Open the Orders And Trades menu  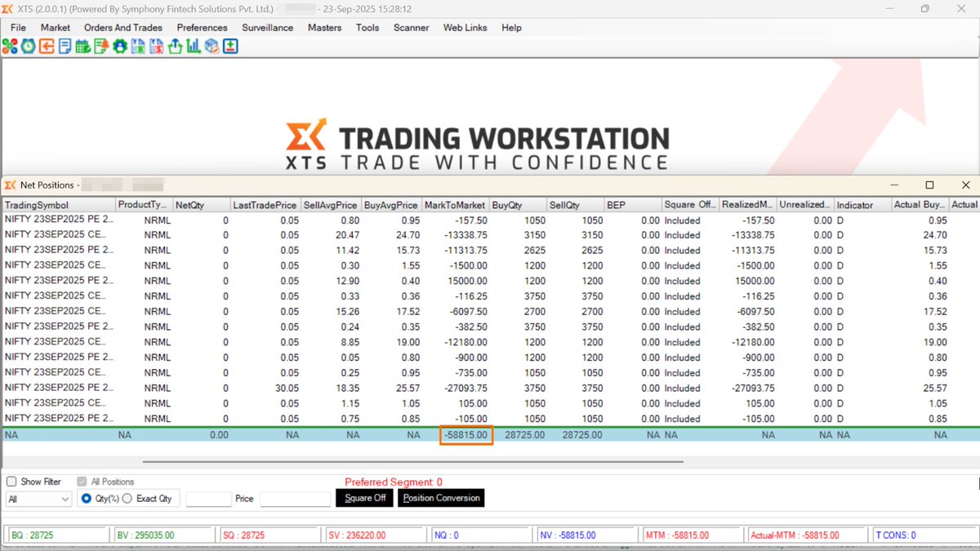click(123, 27)
